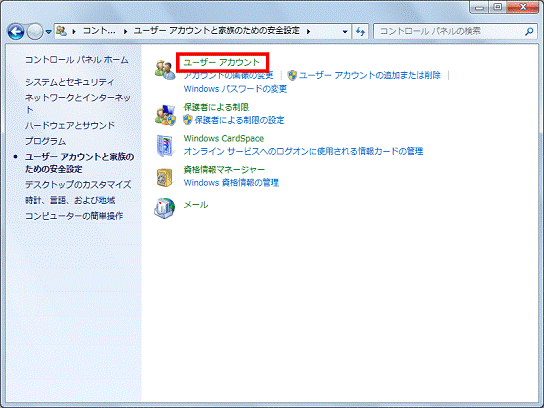Viewport: 544px width, 408px height.
Task: Minimize the Control Panel window
Action: coord(480,7)
